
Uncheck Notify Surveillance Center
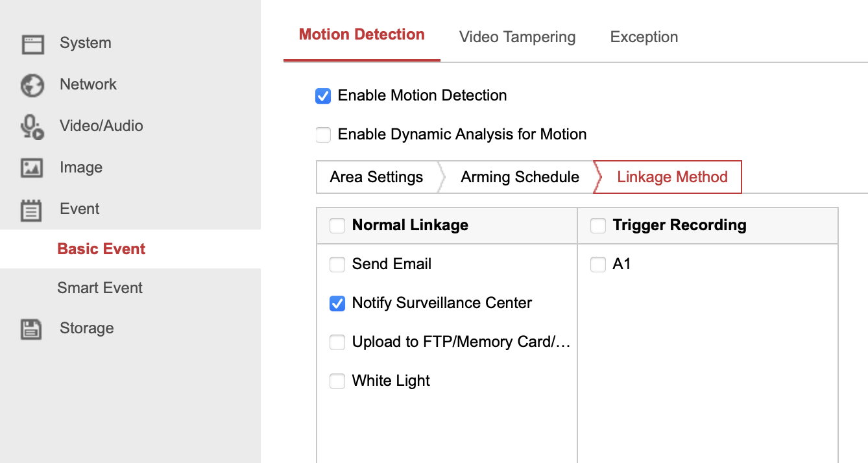[337, 303]
